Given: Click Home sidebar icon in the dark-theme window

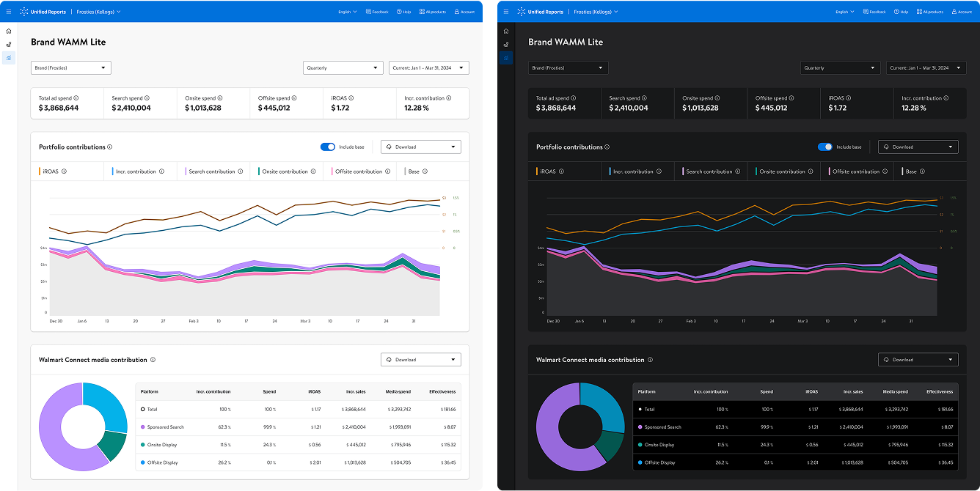Looking at the screenshot, I should 506,32.
